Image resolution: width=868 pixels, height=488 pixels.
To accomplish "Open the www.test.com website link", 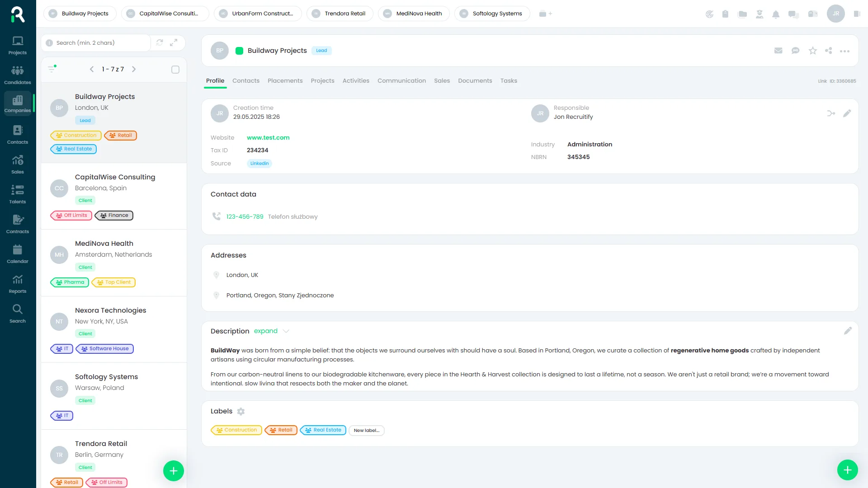I will [x=268, y=137].
